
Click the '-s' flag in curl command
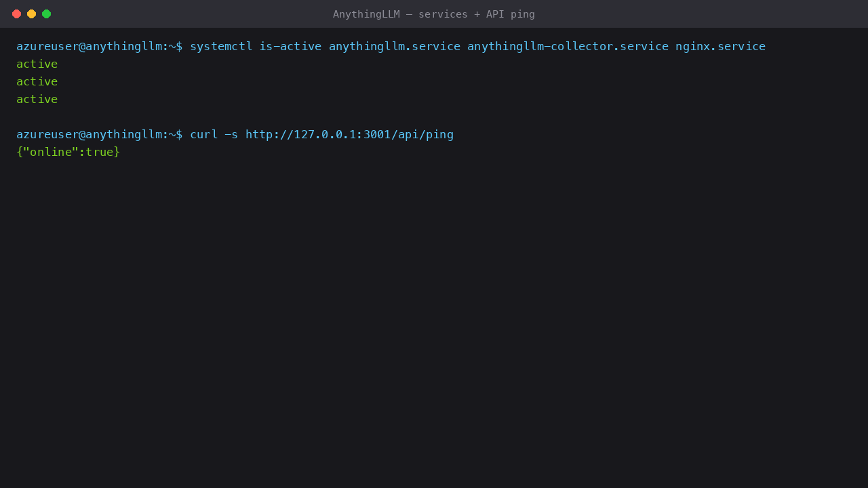pyautogui.click(x=232, y=134)
